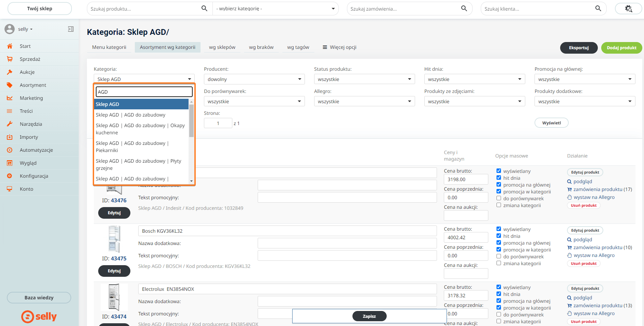Click the Aukcje gavel icon
Screen dimensions: 644x326
click(x=10, y=72)
